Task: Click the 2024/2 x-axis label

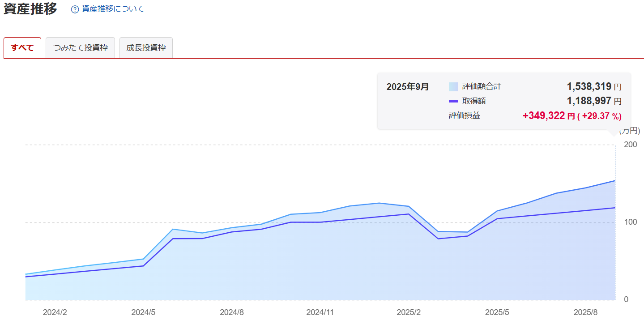Action: pyautogui.click(x=55, y=312)
